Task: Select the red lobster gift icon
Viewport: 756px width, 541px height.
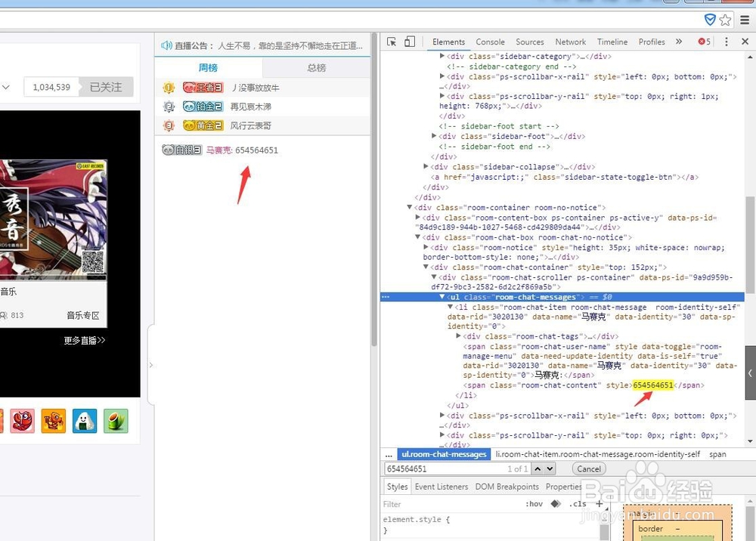Action: coord(22,421)
